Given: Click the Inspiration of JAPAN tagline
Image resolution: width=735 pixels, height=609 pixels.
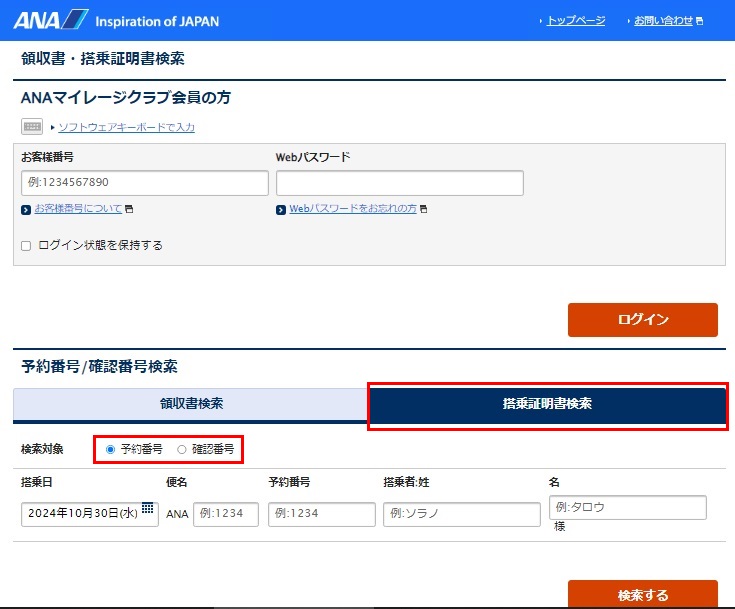Looking at the screenshot, I should click(157, 22).
